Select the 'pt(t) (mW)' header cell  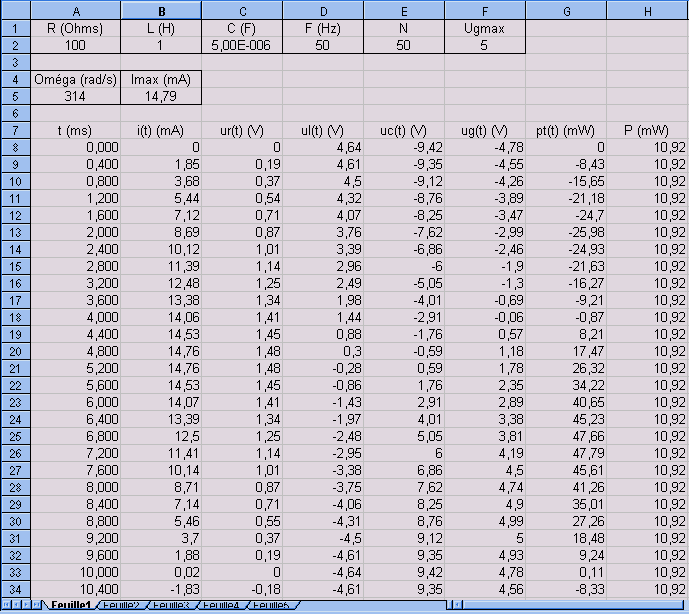pos(566,131)
